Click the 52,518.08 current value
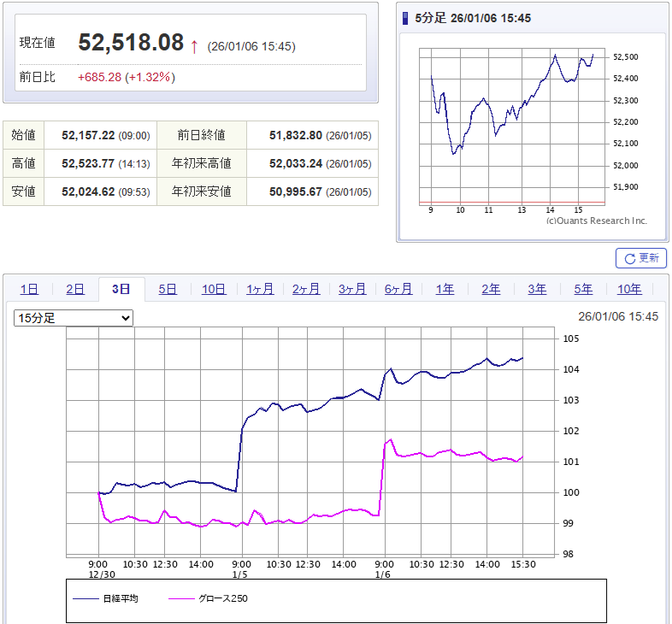The height and width of the screenshot is (624, 672). (x=131, y=44)
